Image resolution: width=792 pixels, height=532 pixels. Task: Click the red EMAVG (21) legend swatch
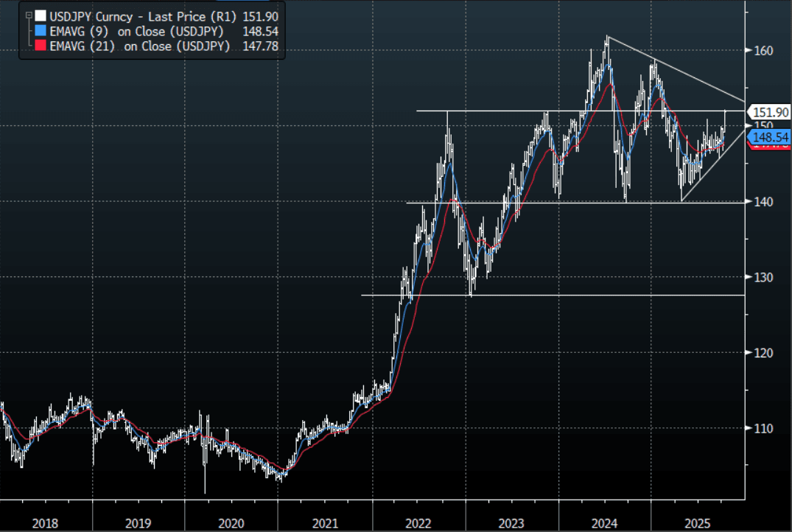click(x=41, y=46)
